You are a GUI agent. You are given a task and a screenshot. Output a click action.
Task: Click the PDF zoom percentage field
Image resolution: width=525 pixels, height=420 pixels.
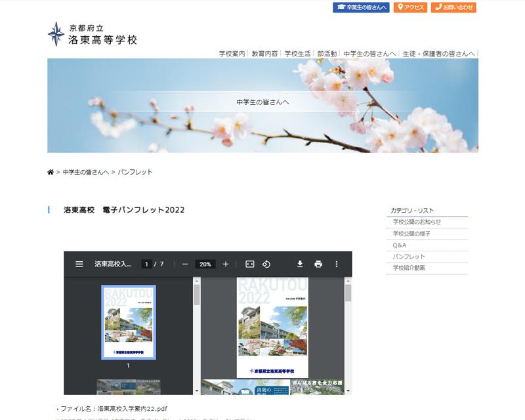point(205,264)
